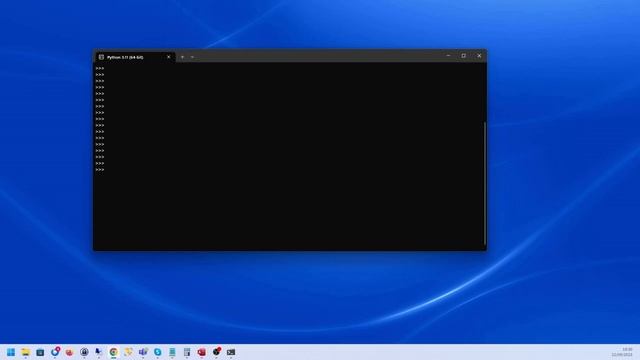Open a new terminal tab with plus
The image size is (640, 360).
click(x=182, y=57)
